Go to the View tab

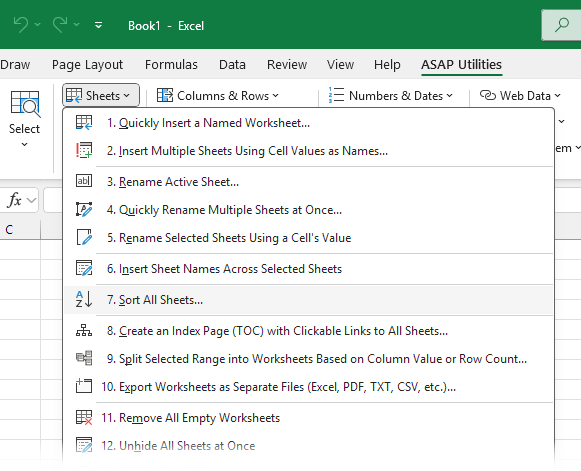(x=341, y=64)
